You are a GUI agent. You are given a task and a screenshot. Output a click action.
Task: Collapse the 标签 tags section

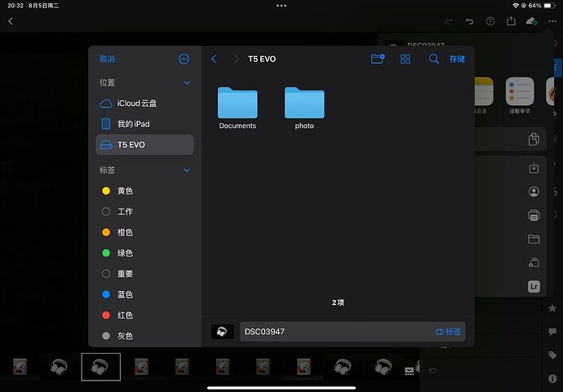coord(186,170)
